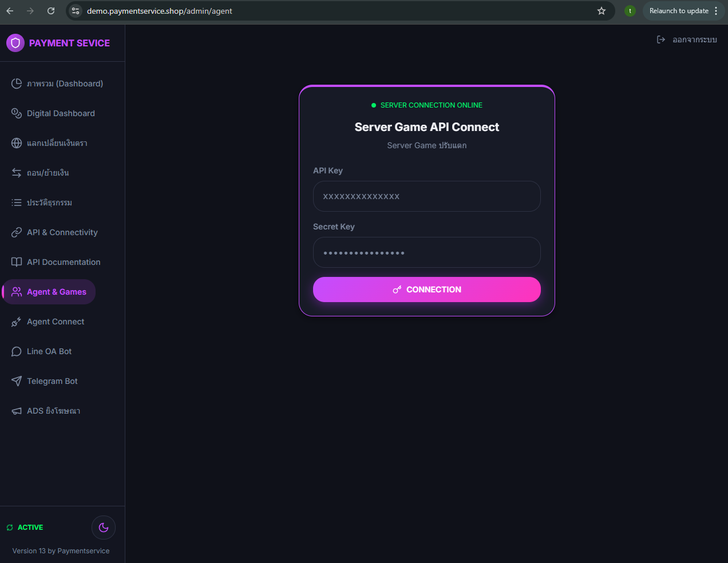Bookmark this page with star icon
Viewport: 728px width, 563px height.
[x=601, y=11]
